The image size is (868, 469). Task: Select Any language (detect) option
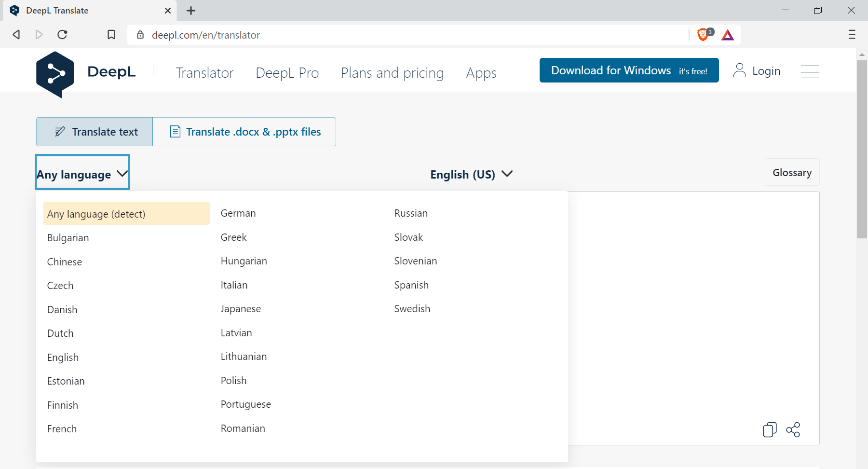coord(126,214)
